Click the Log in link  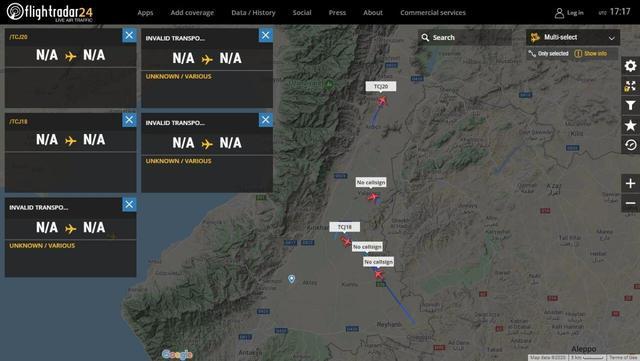[x=569, y=13]
